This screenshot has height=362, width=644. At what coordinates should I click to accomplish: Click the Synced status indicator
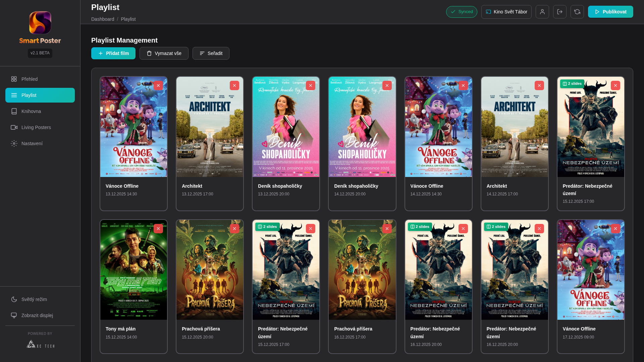click(x=461, y=12)
